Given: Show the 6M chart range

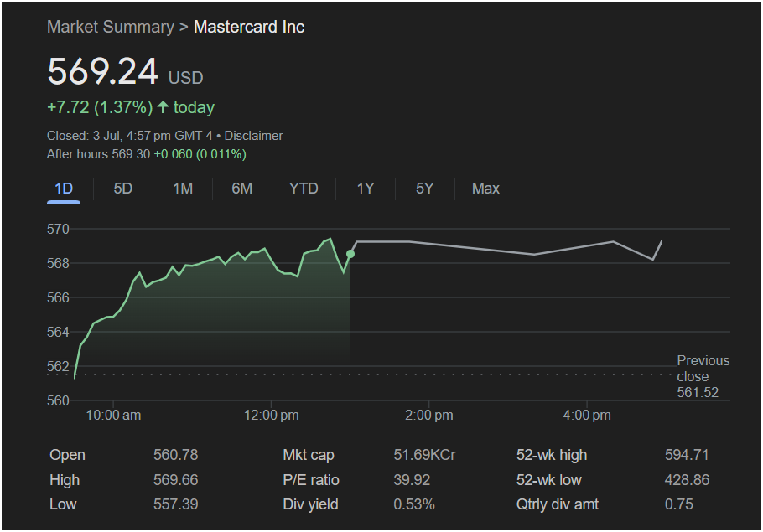Looking at the screenshot, I should pos(241,189).
